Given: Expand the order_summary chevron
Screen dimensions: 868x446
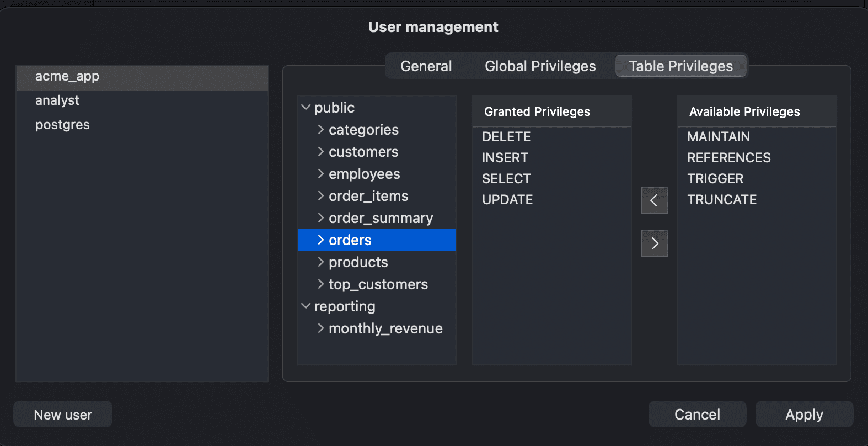Looking at the screenshot, I should (320, 217).
